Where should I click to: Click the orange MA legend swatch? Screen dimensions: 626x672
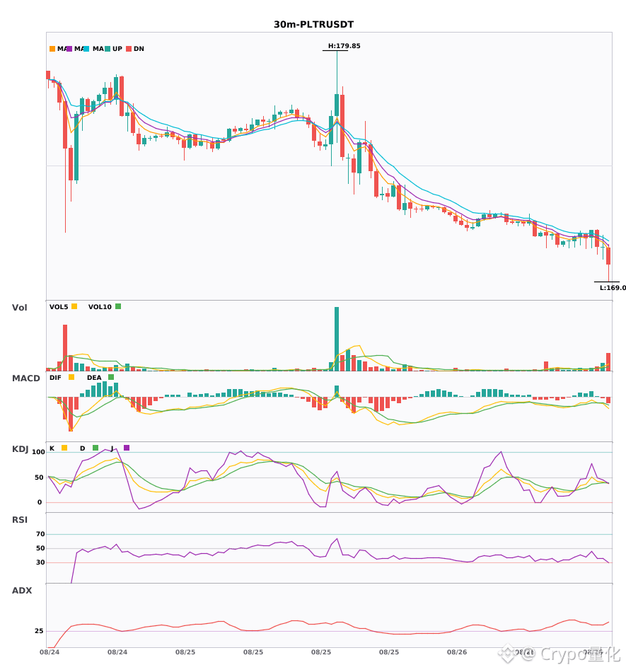point(52,49)
